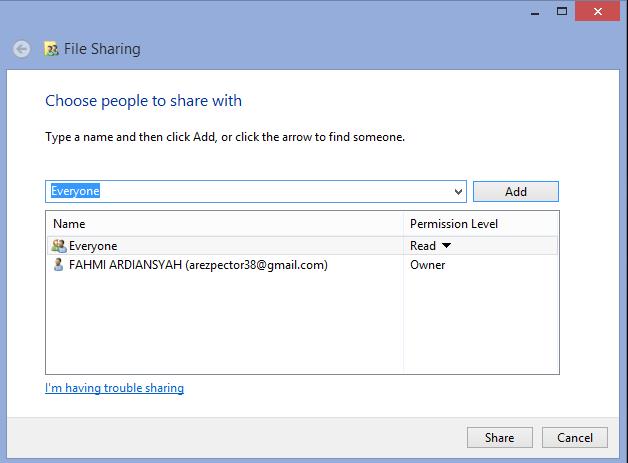The height and width of the screenshot is (463, 628).
Task: Click the Share button
Action: pos(499,437)
